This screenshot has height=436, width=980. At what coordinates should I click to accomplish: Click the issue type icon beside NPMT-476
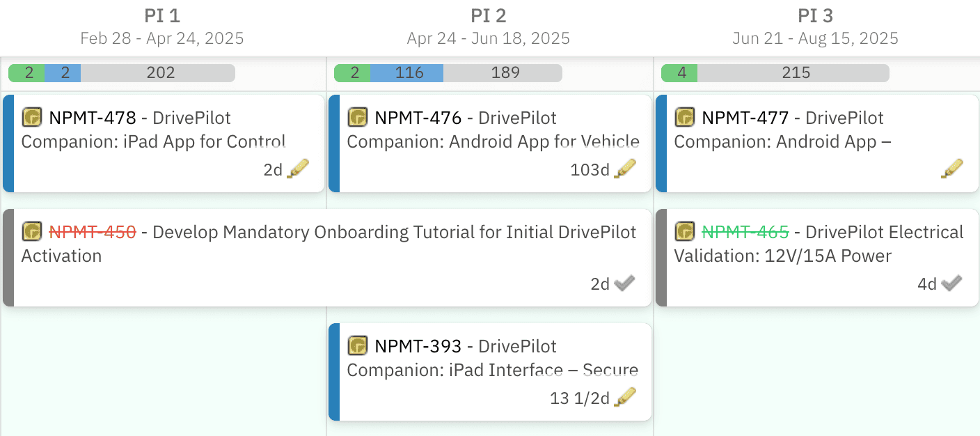pyautogui.click(x=358, y=117)
